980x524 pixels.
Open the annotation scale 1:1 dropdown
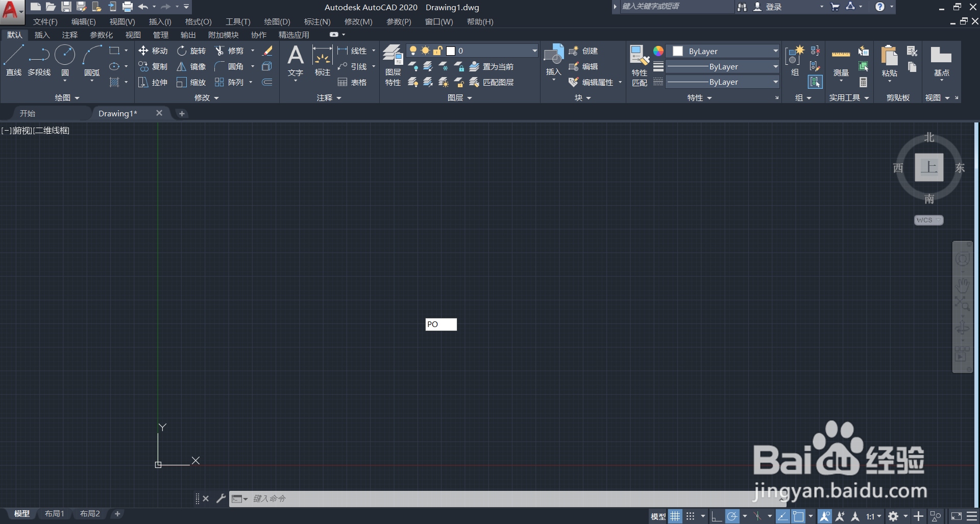874,516
